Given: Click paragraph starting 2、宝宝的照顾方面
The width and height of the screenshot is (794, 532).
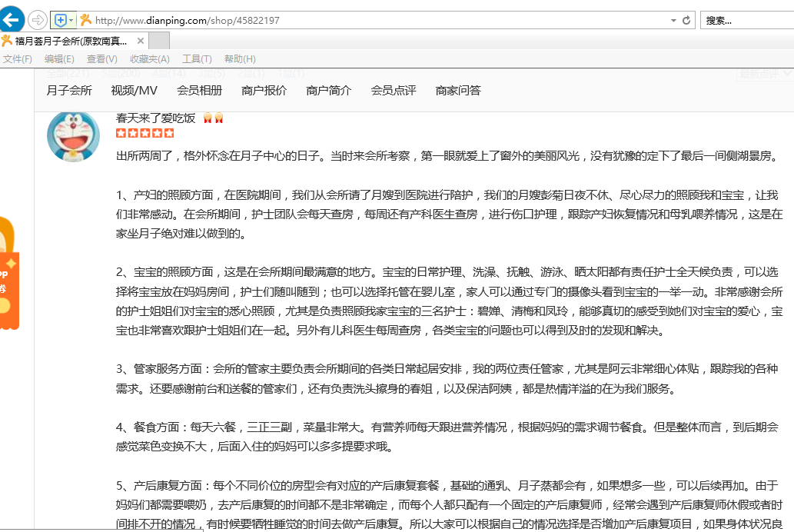Looking at the screenshot, I should (449, 301).
